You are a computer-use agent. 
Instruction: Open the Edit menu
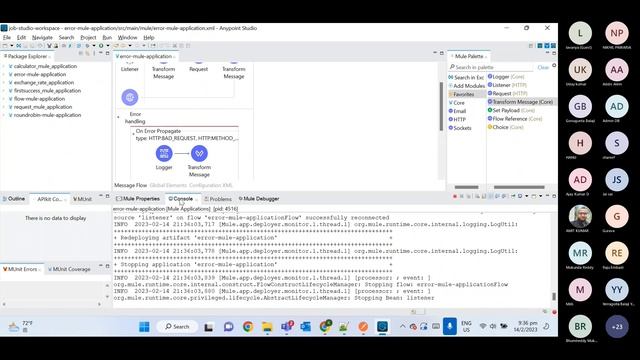(x=21, y=37)
